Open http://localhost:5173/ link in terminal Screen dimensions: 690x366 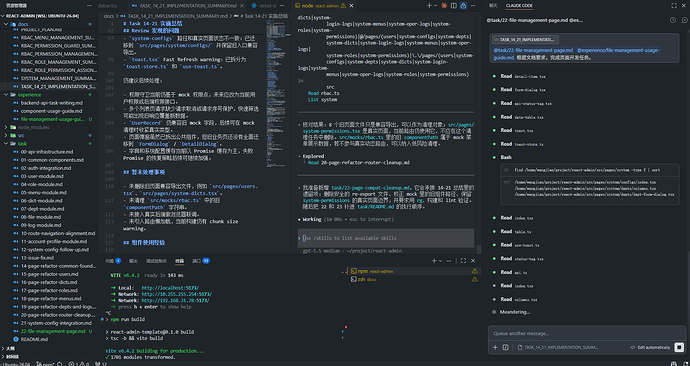click(170, 288)
